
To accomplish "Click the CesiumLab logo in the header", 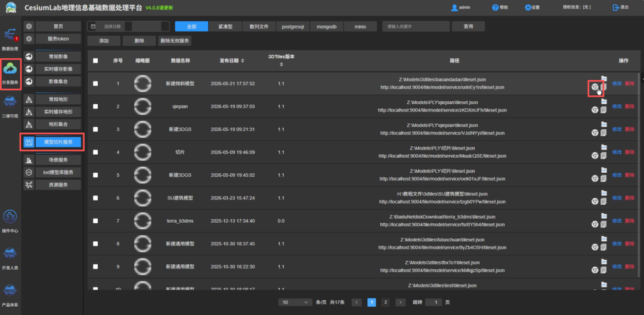I will [11, 8].
